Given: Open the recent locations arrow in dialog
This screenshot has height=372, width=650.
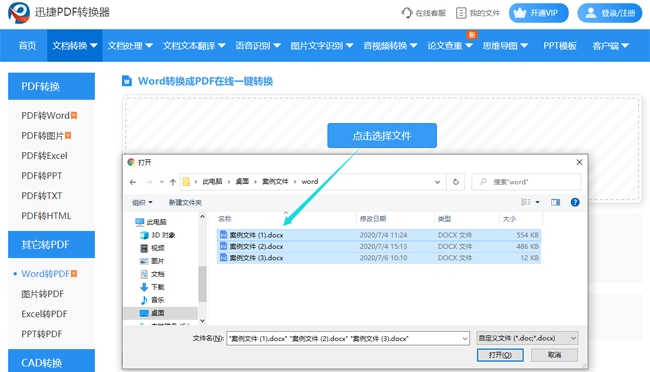Looking at the screenshot, I should point(161,182).
